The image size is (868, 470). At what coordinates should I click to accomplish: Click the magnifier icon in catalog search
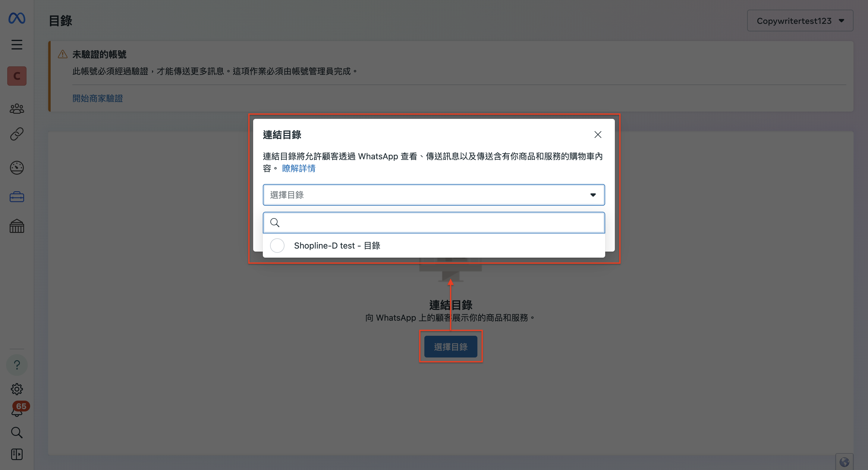pos(275,223)
